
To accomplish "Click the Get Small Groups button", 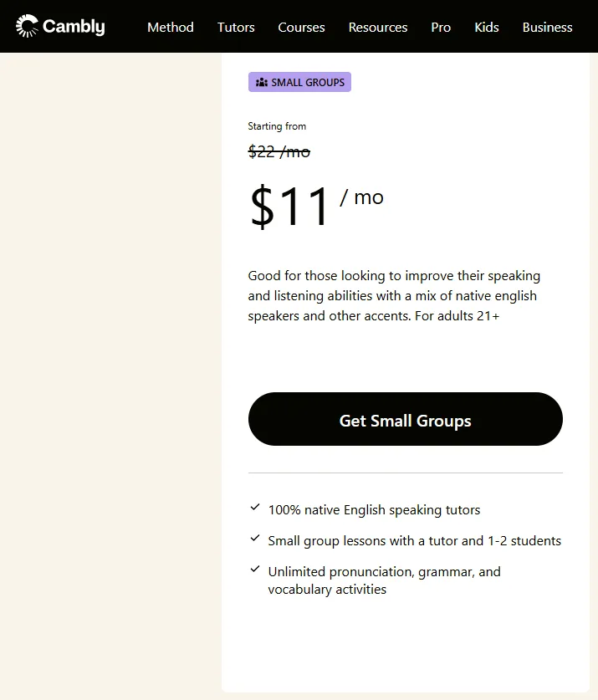I will point(405,420).
